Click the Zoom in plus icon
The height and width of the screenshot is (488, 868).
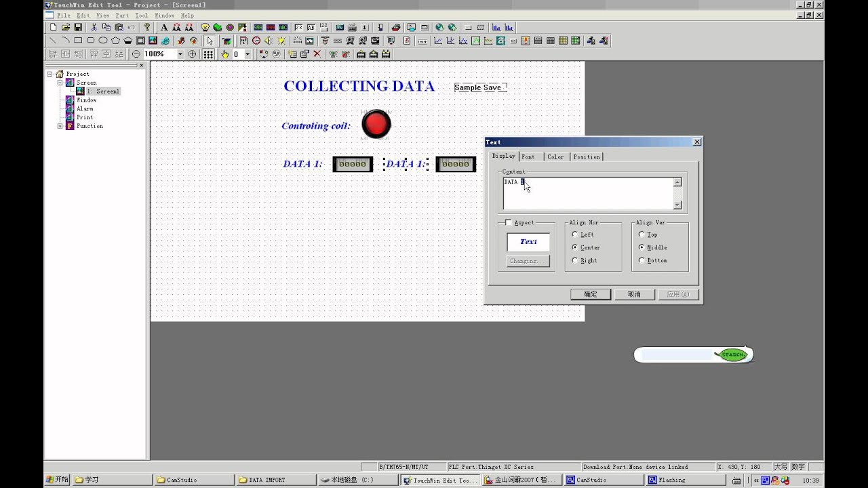192,54
